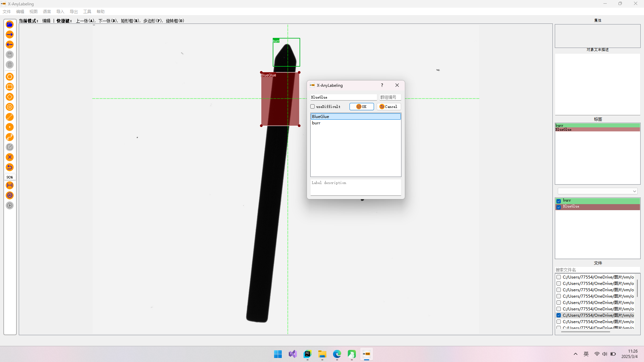The width and height of the screenshot is (644, 362).
Task: Enable the useDifficult checkbox
Action: click(x=313, y=107)
